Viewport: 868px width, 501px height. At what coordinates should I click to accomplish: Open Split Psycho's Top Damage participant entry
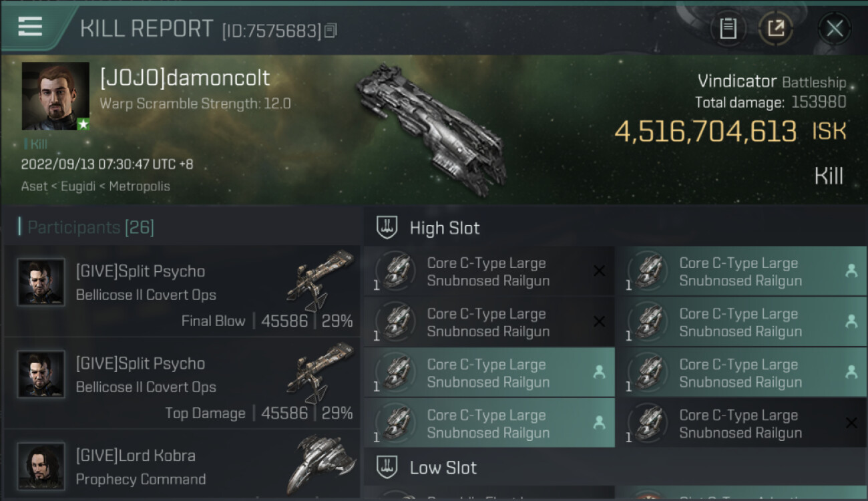(x=182, y=383)
